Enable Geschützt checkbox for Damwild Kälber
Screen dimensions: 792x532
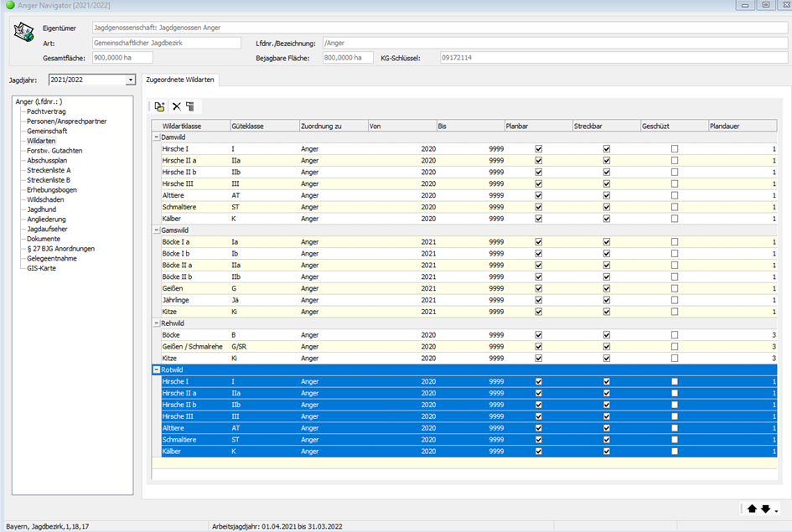675,219
